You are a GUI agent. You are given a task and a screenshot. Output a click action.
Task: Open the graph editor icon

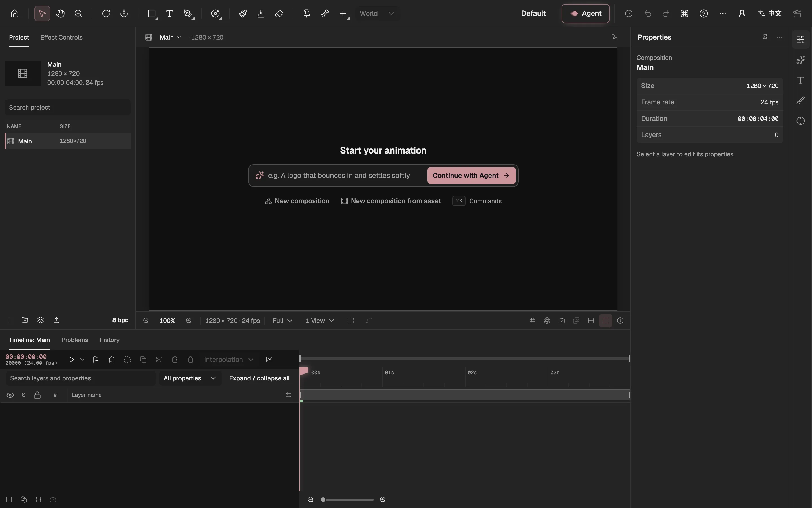coord(269,360)
